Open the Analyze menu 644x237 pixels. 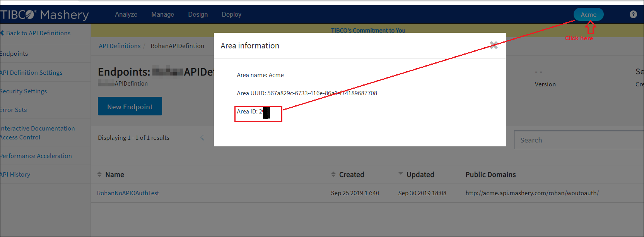click(126, 14)
